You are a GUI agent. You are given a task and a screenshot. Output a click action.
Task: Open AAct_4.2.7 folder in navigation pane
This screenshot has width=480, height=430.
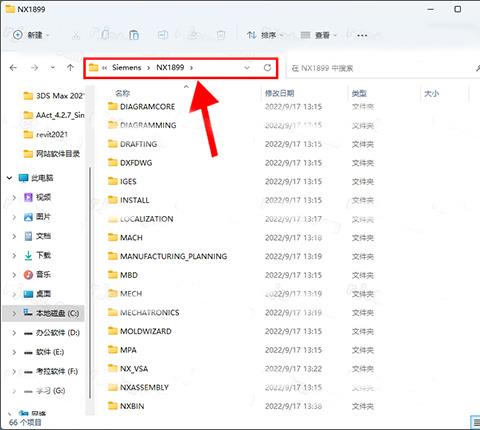(53, 115)
